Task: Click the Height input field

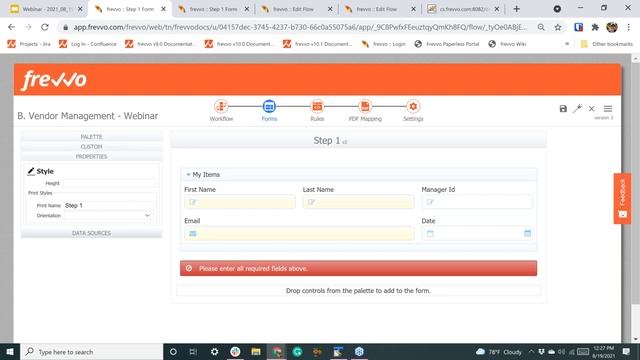Action: pos(109,183)
